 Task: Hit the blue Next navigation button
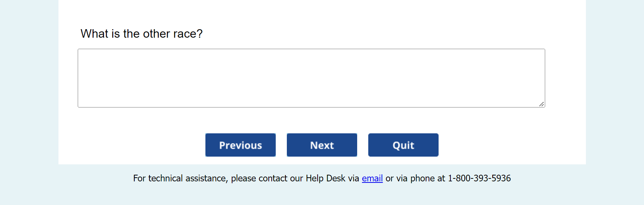[322, 145]
